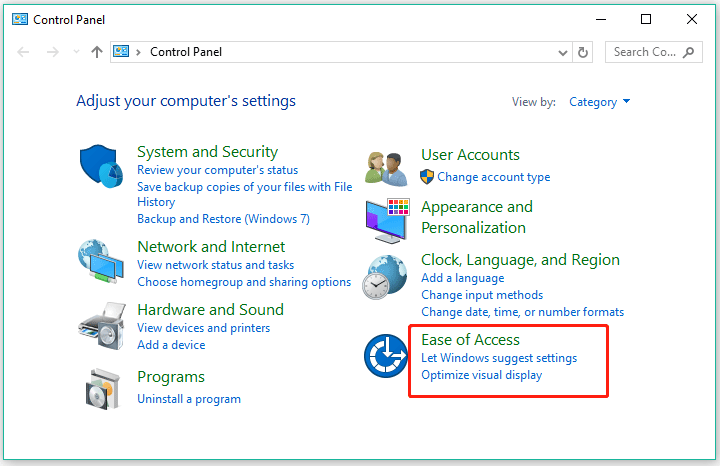The width and height of the screenshot is (720, 466).
Task: Open Clock, Language, and Region heading link
Action: click(x=521, y=260)
